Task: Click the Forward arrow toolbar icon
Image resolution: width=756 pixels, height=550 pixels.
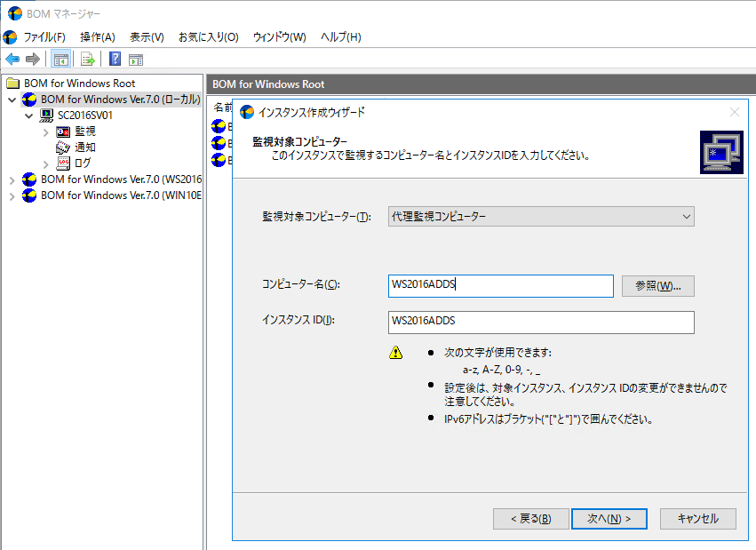Action: coord(32,60)
